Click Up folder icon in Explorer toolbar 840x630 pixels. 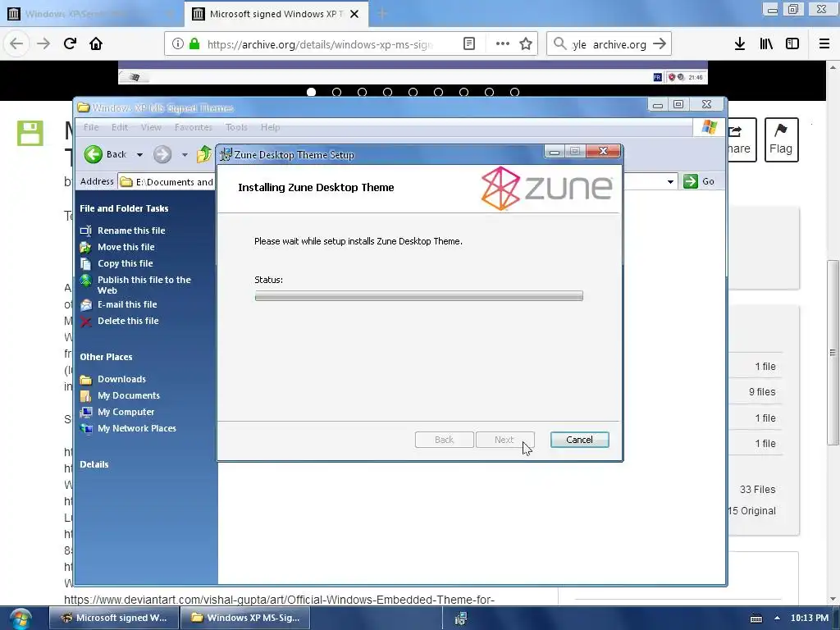tap(204, 155)
